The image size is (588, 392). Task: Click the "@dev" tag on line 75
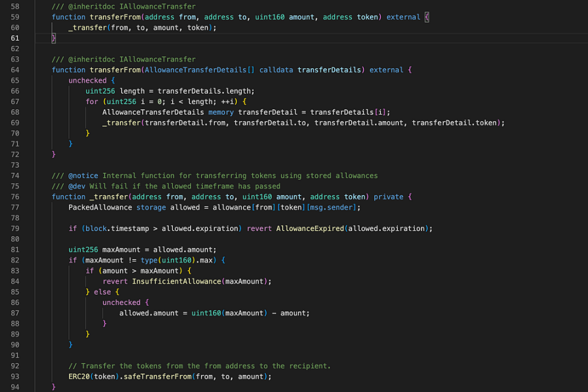click(77, 186)
